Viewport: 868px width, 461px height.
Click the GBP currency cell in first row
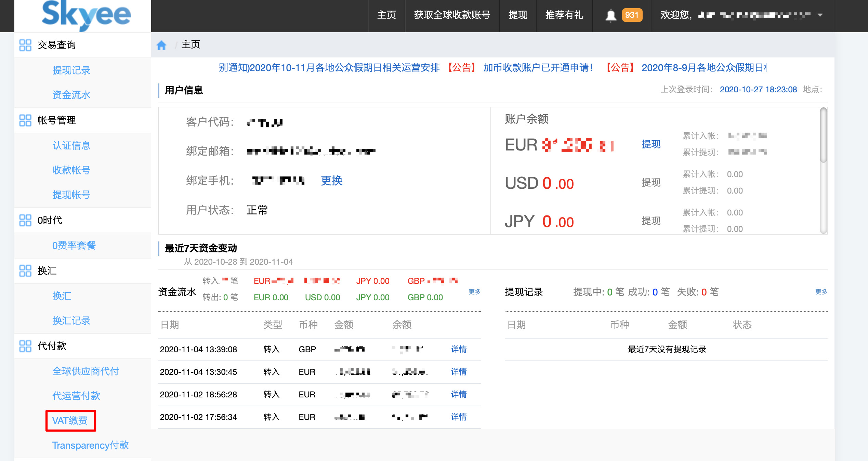307,349
